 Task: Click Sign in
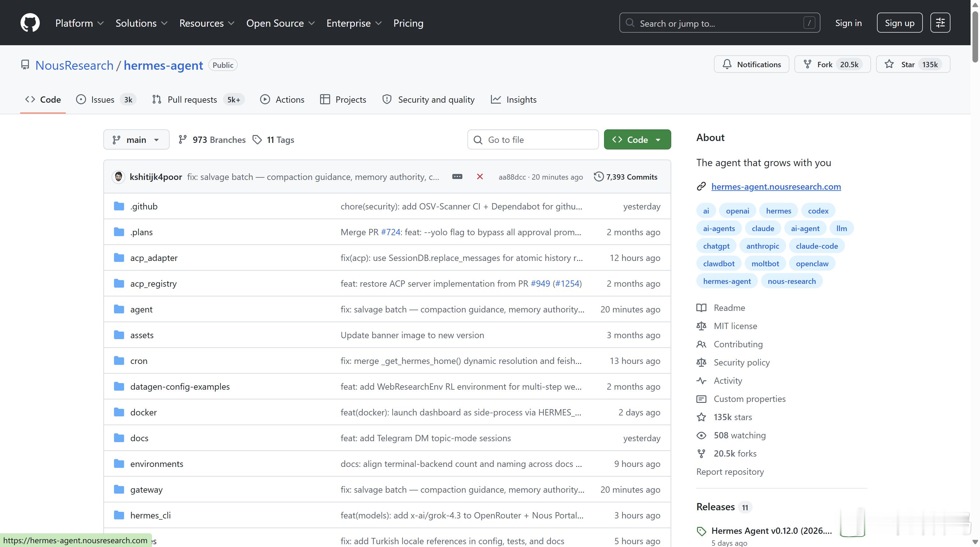(x=848, y=23)
